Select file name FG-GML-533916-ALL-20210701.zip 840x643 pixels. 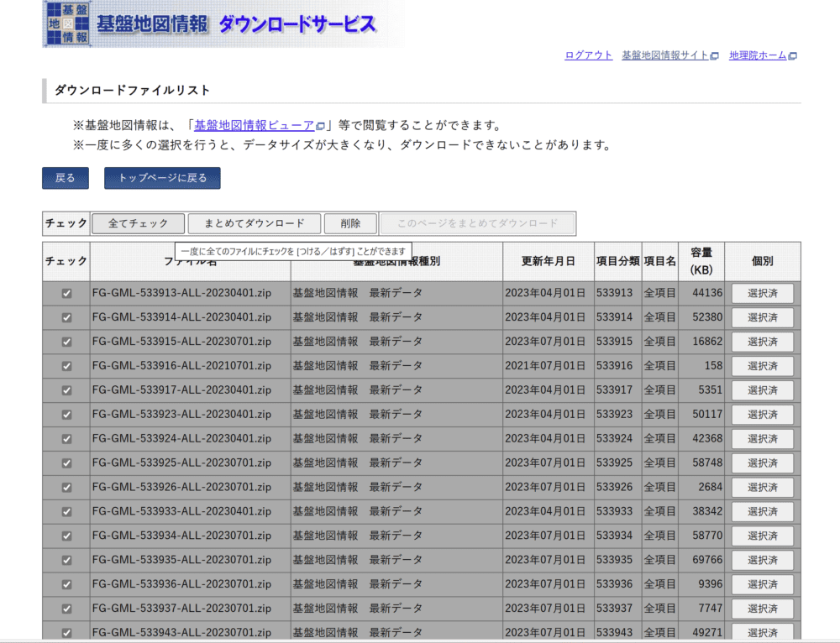coord(181,366)
